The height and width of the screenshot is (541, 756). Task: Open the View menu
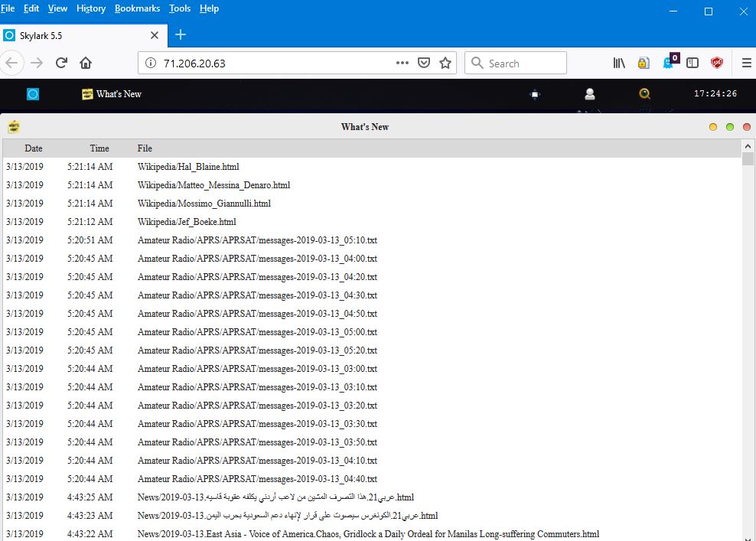pyautogui.click(x=57, y=8)
